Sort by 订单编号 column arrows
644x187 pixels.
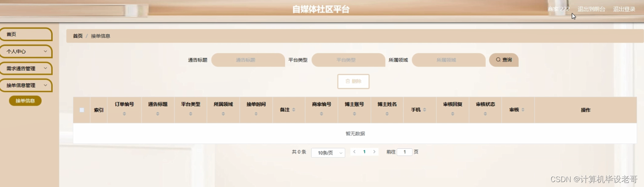tap(124, 114)
